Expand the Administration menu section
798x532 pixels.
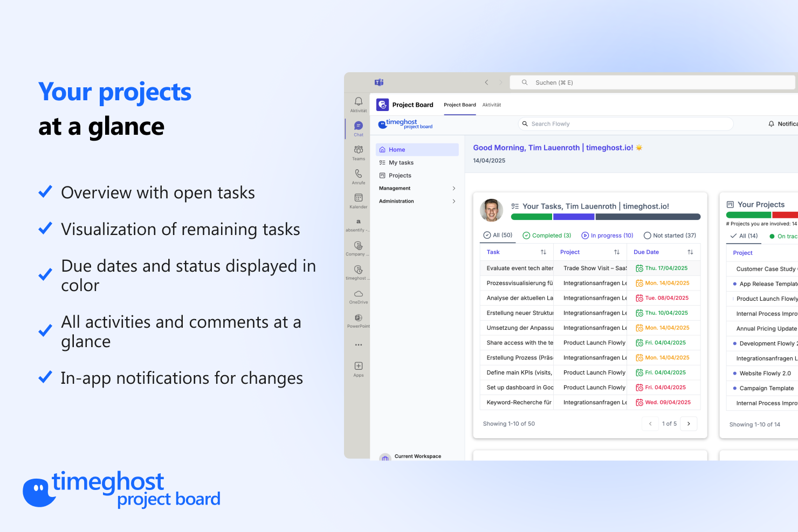[417, 201]
